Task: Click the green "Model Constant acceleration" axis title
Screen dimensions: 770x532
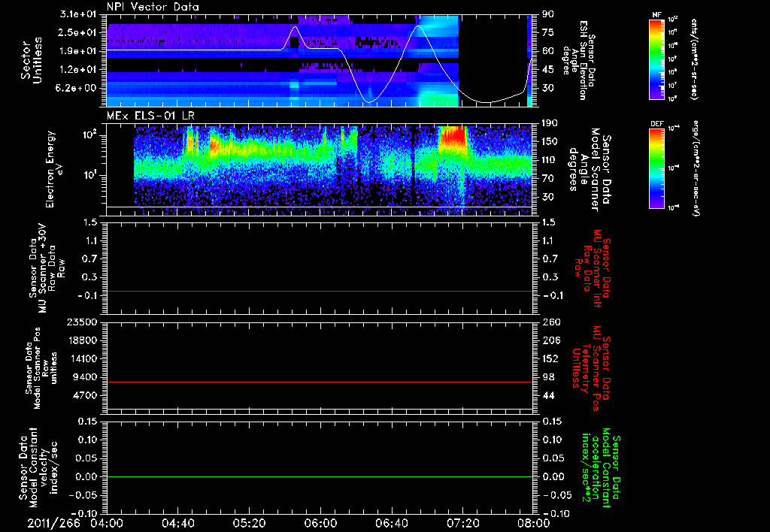Action: click(599, 467)
